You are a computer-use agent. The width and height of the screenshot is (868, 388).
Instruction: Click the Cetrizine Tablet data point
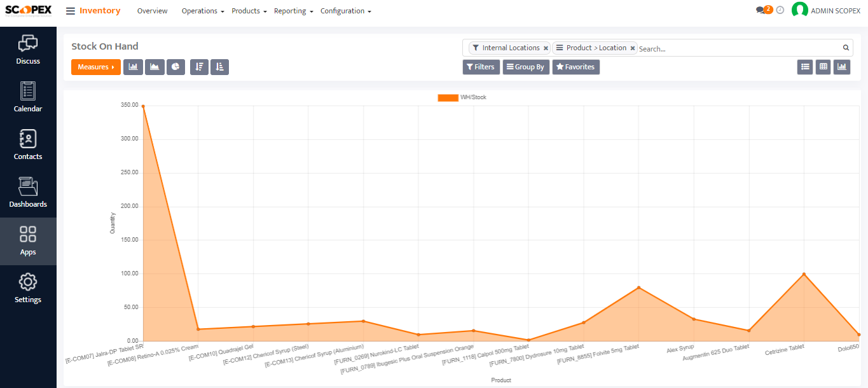[x=804, y=274]
